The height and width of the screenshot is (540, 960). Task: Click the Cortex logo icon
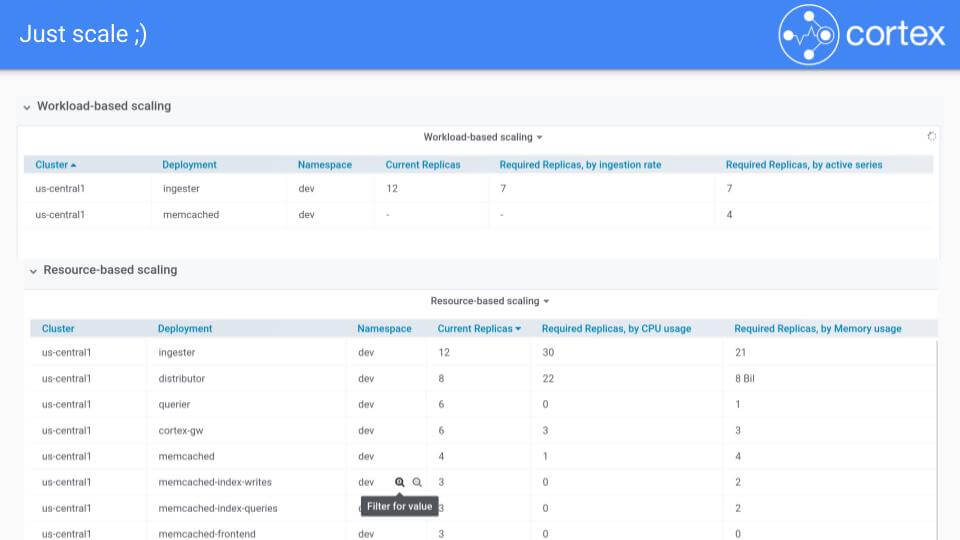(x=807, y=35)
